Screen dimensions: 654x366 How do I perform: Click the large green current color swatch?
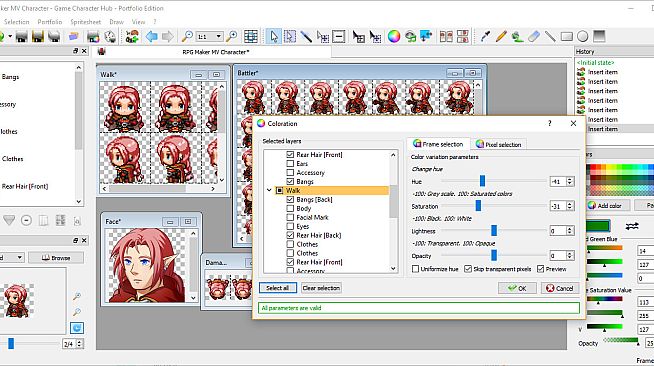598,226
